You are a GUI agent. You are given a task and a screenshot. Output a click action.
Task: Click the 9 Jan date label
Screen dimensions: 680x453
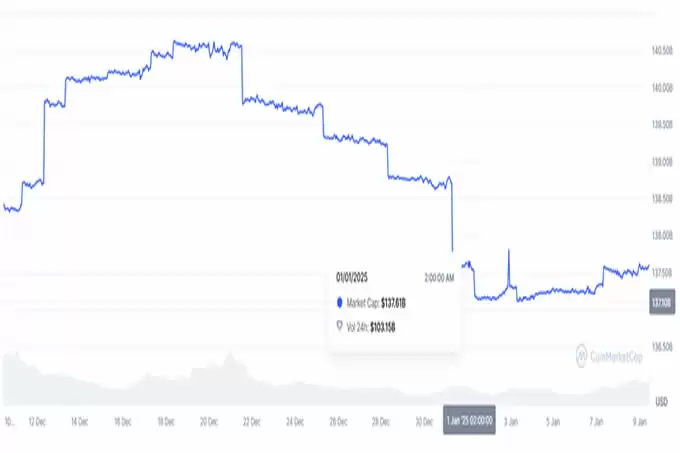click(x=640, y=422)
